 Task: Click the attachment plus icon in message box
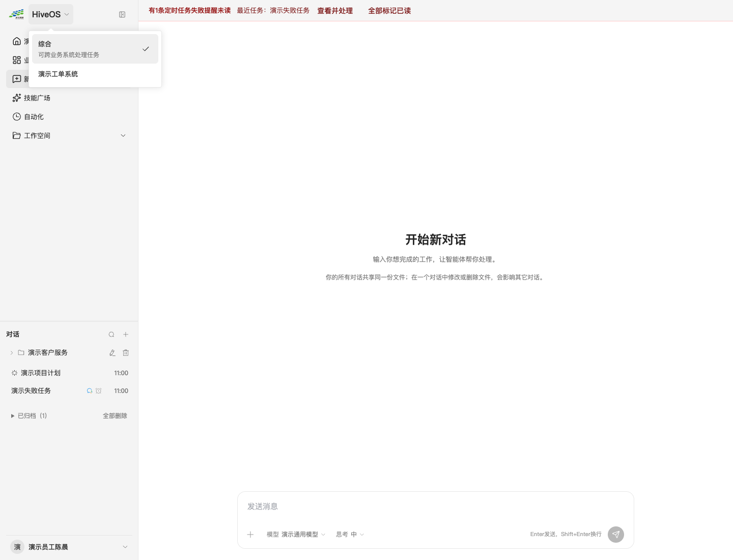click(250, 535)
